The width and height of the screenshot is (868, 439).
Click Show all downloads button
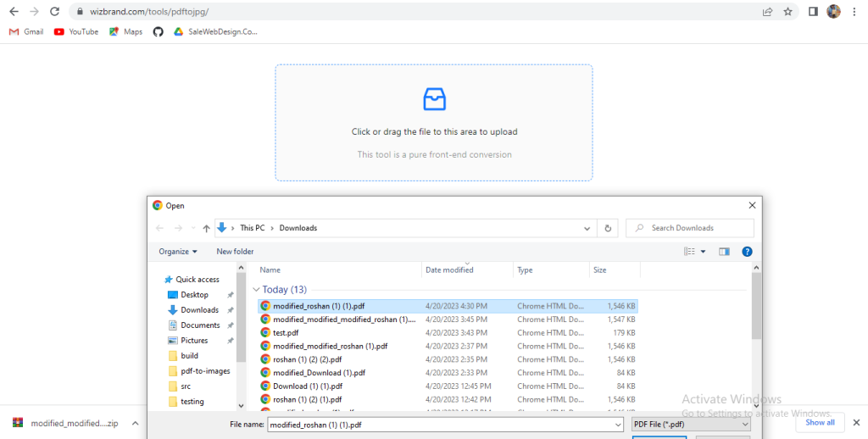click(x=820, y=422)
